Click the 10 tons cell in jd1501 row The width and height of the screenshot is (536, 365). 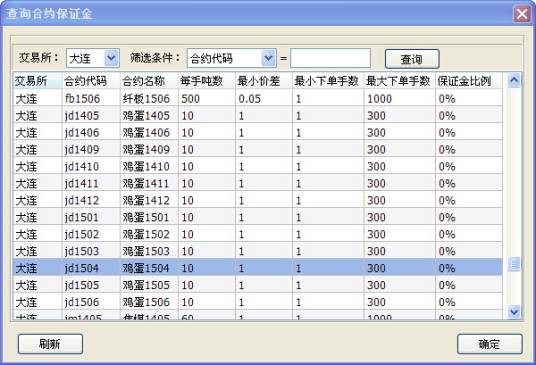click(x=207, y=217)
